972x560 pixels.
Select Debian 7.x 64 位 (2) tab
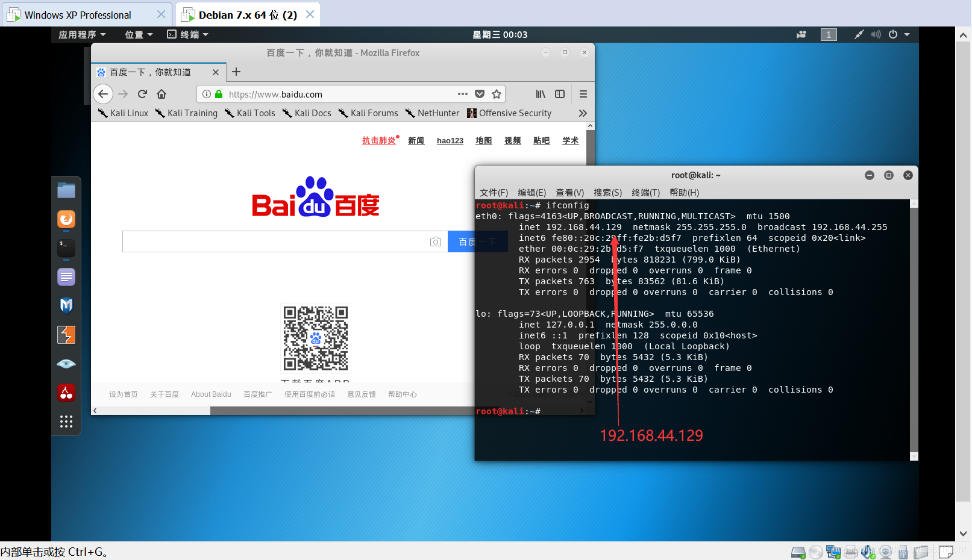(x=248, y=15)
